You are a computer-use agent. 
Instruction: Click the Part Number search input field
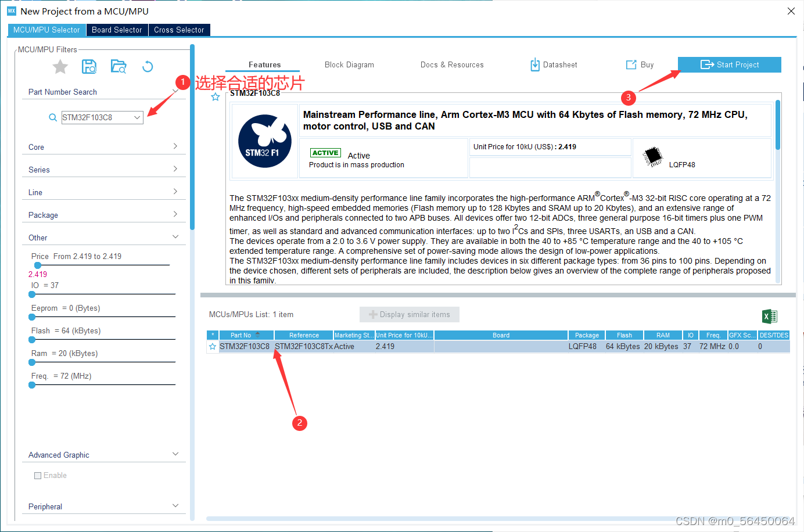tap(97, 117)
